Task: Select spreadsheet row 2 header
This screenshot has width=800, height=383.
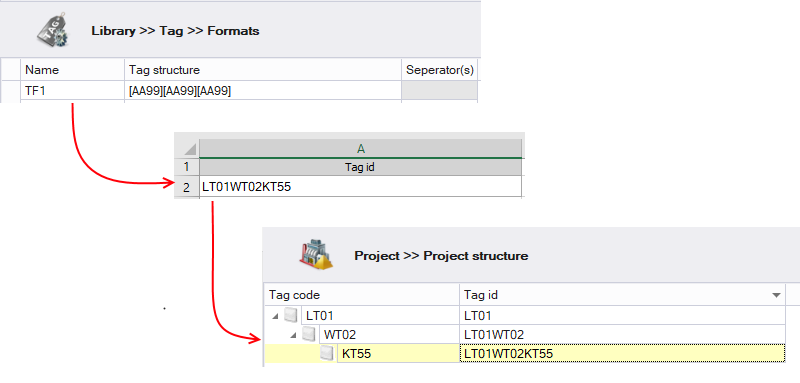Action: pyautogui.click(x=187, y=187)
